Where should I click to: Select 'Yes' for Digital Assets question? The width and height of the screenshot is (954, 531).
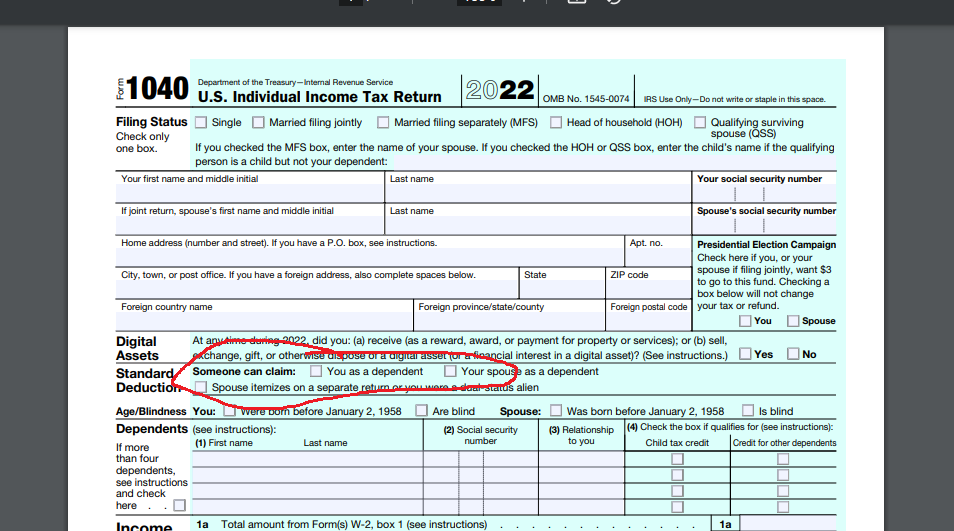[745, 354]
